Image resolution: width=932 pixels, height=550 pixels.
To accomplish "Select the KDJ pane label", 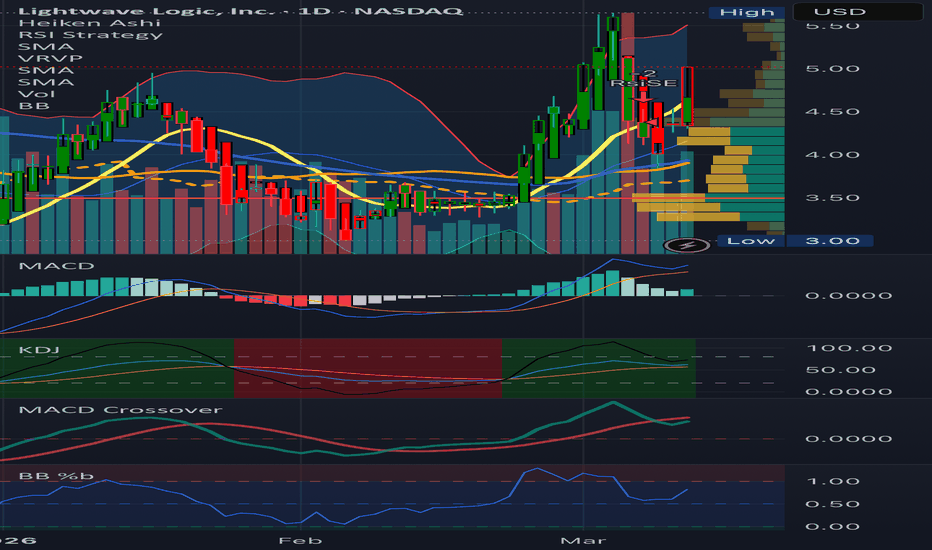I will [x=39, y=350].
